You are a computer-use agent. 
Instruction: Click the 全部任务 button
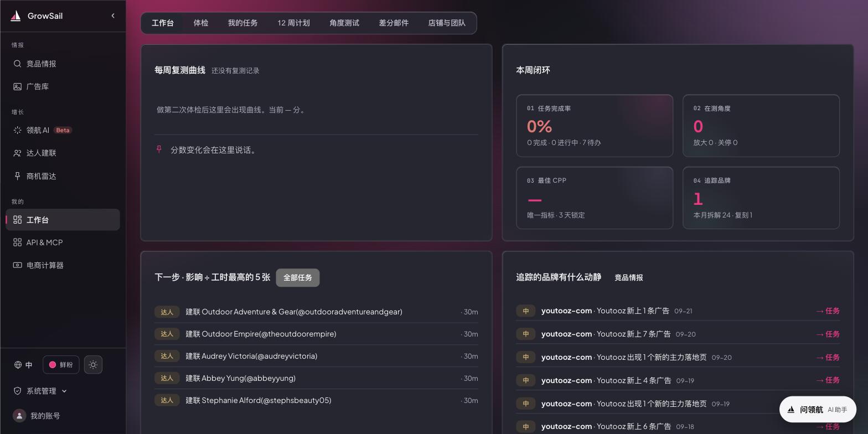[298, 278]
